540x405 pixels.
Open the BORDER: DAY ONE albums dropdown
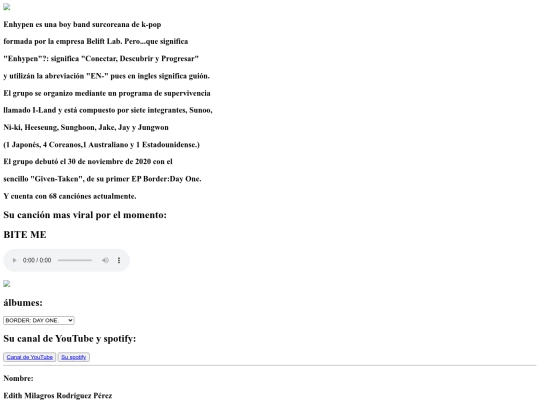pos(39,320)
